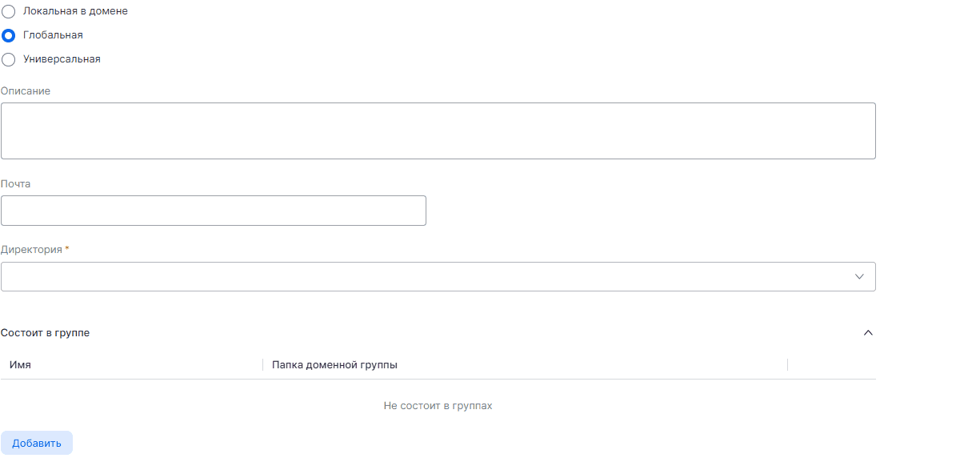Sort by the 'Имя' column header

21,365
